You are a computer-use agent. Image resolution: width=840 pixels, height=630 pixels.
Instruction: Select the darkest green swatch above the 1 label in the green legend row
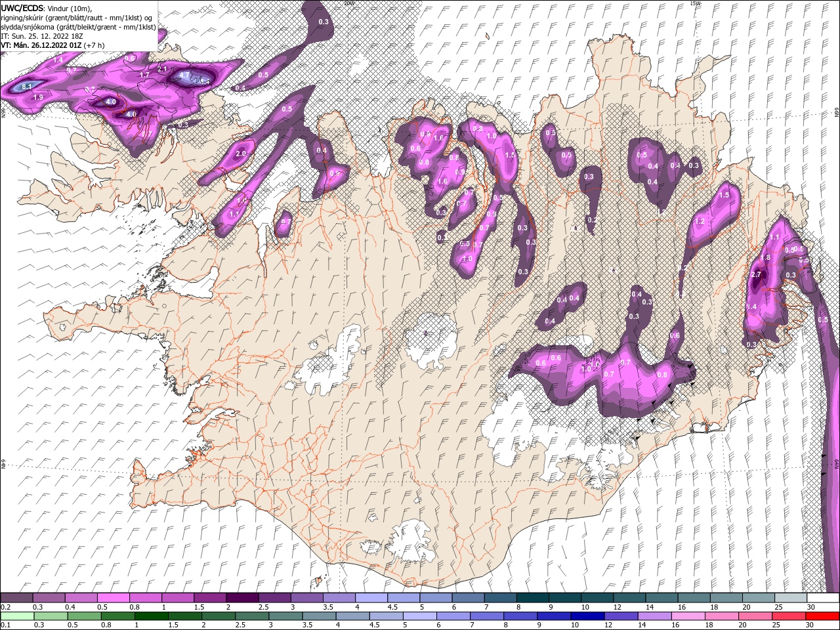point(152,616)
